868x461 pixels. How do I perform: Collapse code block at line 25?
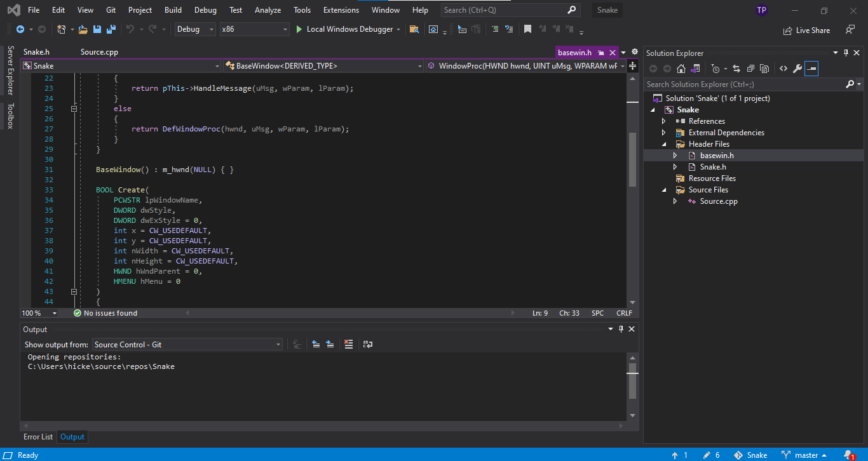(x=74, y=109)
